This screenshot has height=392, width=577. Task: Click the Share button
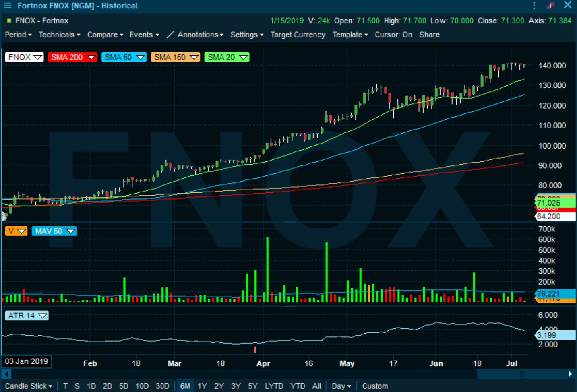tap(429, 35)
